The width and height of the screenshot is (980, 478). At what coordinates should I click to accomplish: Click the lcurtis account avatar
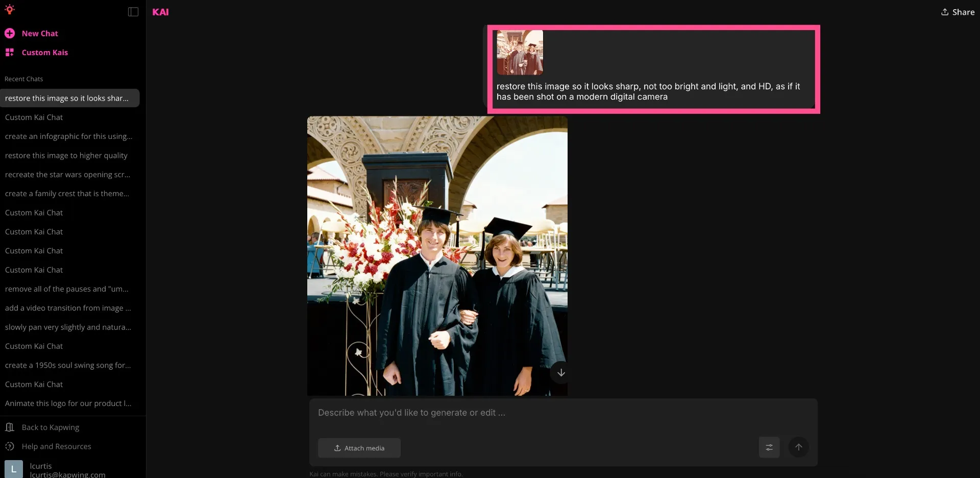[x=13, y=468]
